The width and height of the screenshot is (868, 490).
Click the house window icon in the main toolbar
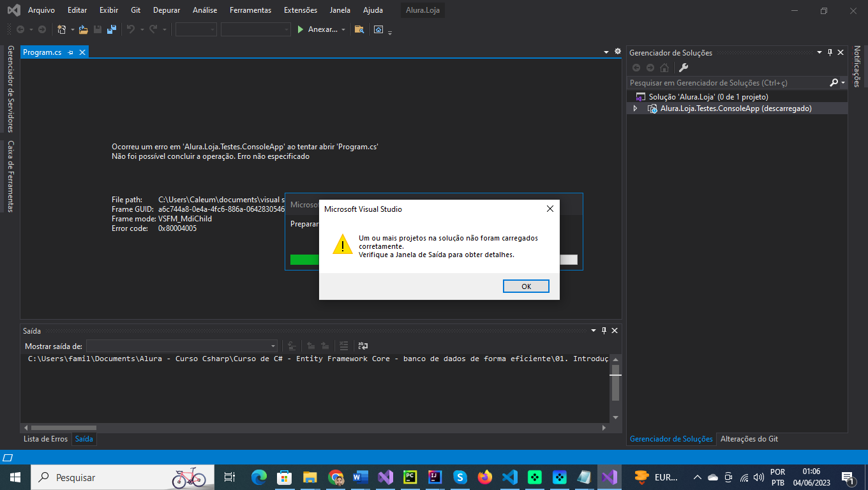pyautogui.click(x=378, y=29)
